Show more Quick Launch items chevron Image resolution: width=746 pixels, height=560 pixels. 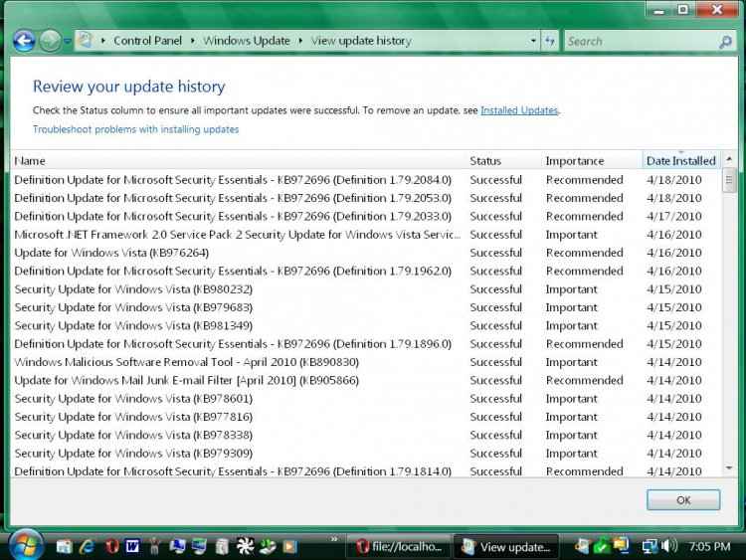(334, 539)
